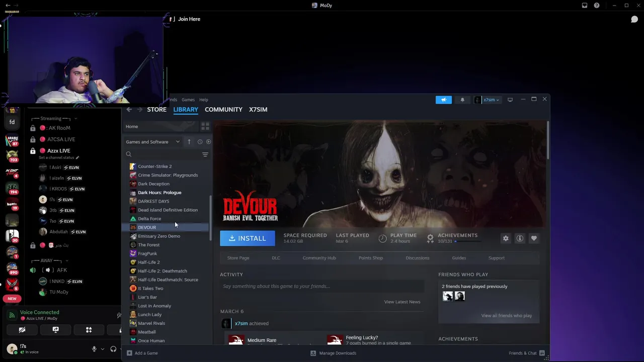
Task: Open Discord screen share button
Action: 55,330
